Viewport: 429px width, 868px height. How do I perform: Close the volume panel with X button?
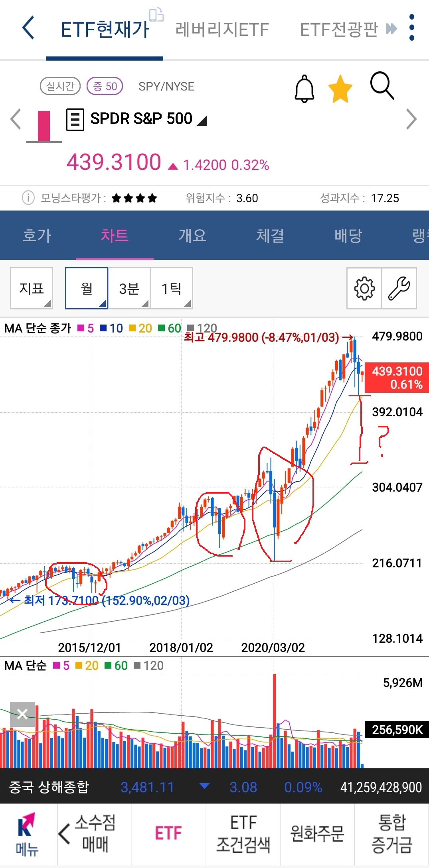[22, 714]
